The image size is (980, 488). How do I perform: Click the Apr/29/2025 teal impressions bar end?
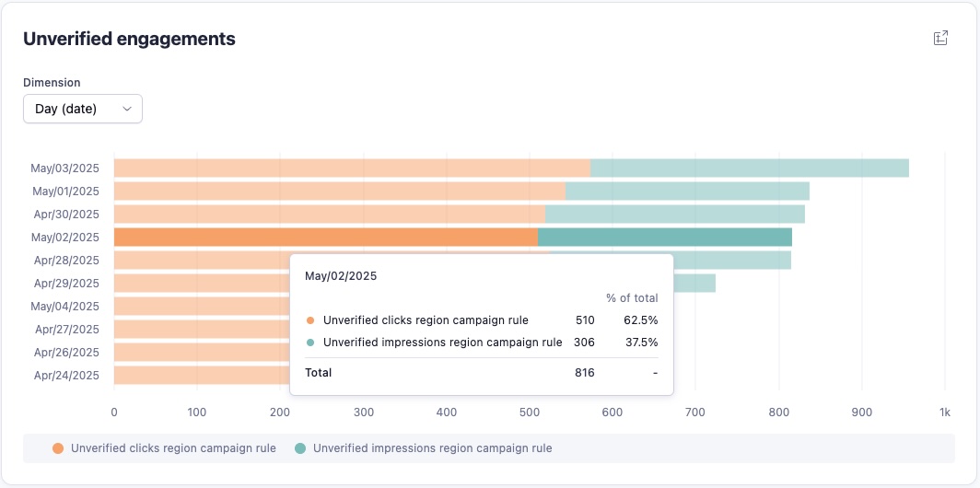point(694,284)
